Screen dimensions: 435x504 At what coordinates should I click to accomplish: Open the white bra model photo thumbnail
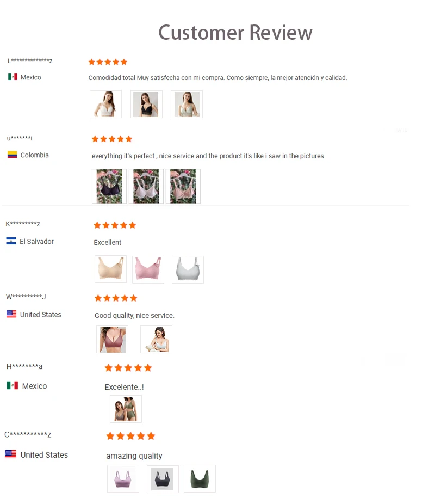pos(105,104)
